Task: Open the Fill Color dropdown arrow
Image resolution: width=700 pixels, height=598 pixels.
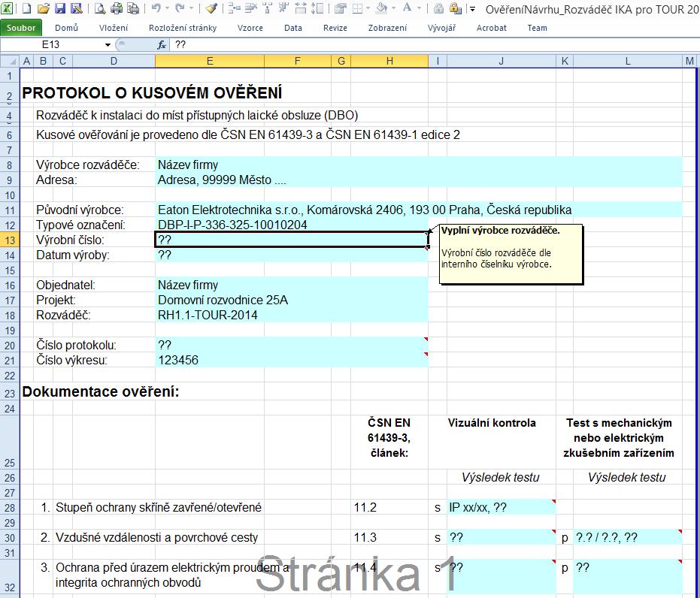Action: click(x=392, y=8)
